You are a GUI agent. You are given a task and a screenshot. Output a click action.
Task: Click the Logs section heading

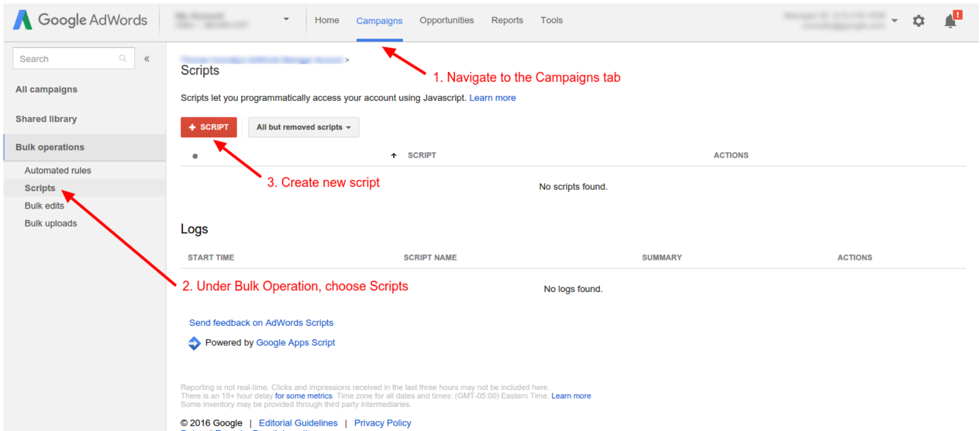[194, 229]
